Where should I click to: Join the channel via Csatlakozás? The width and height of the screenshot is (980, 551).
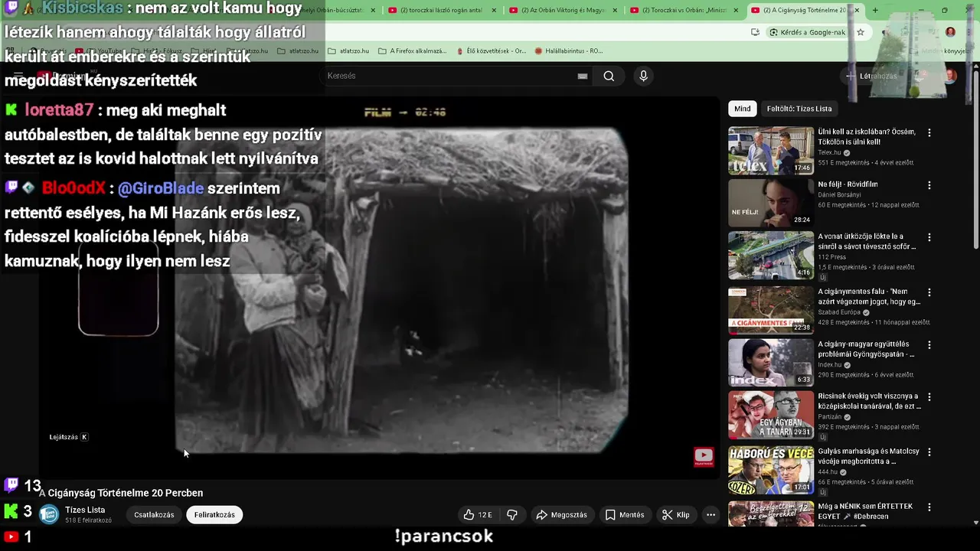click(x=154, y=515)
